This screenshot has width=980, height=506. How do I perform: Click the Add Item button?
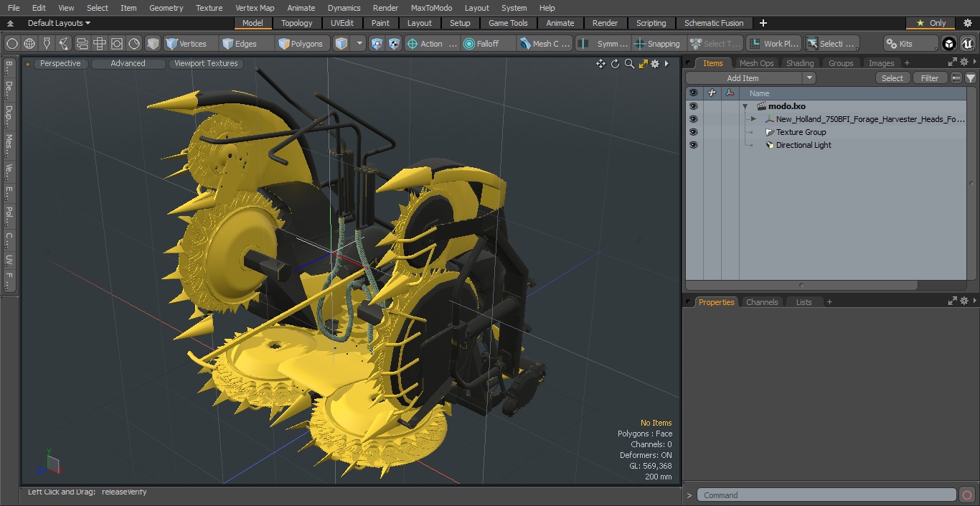743,78
